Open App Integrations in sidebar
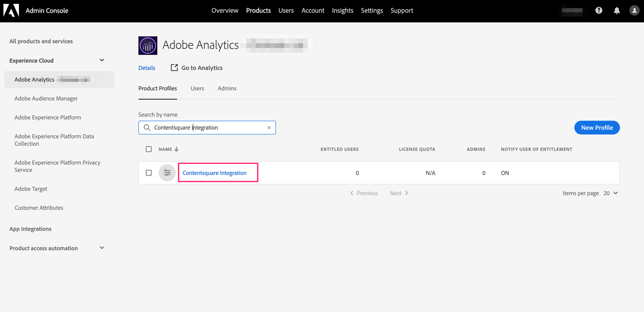 click(x=30, y=229)
